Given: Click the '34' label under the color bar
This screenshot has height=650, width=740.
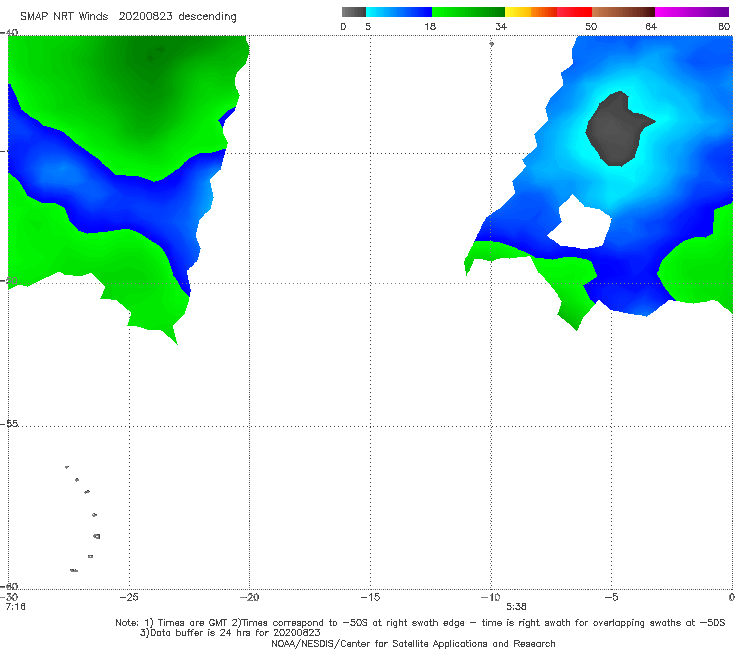Looking at the screenshot, I should (x=501, y=26).
